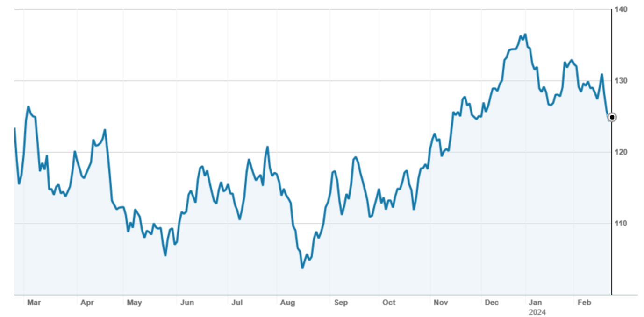The height and width of the screenshot is (317, 644).
Task: Click the highest peak of the line in late December
Action: coord(525,34)
